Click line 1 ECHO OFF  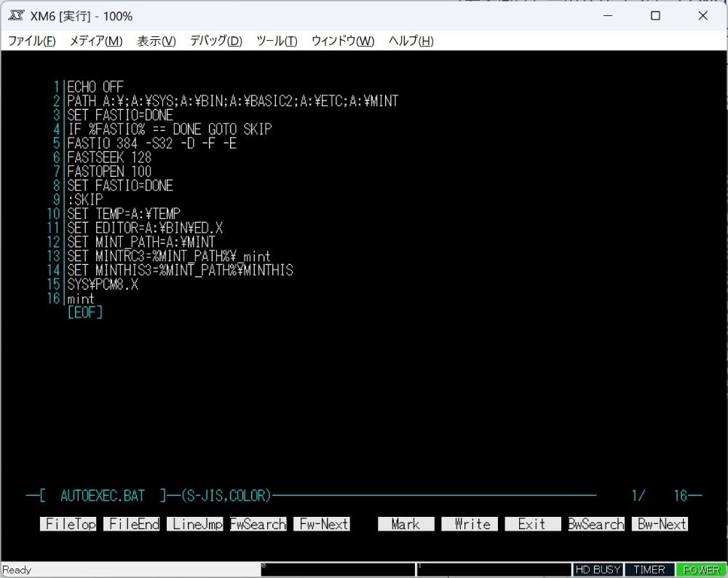coord(95,87)
